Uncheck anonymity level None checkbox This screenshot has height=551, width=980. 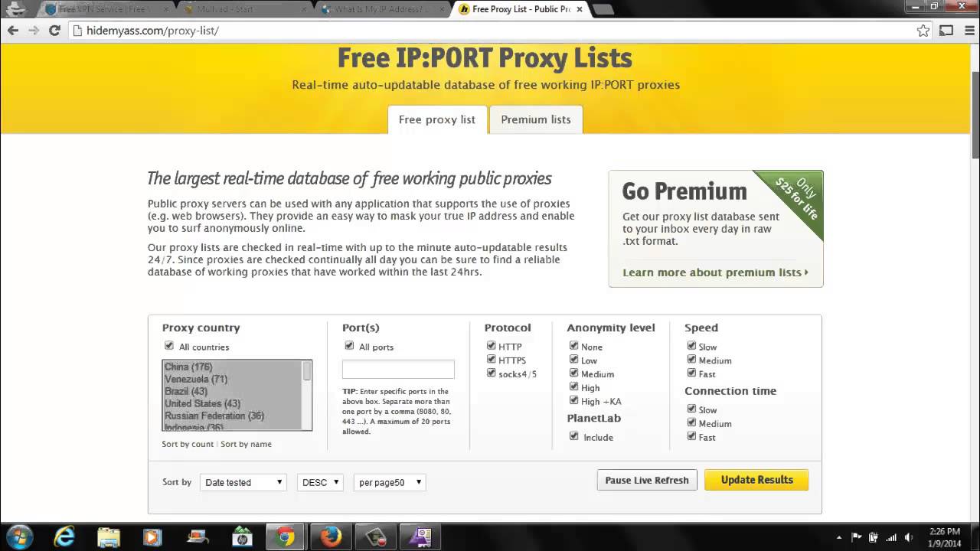(573, 346)
